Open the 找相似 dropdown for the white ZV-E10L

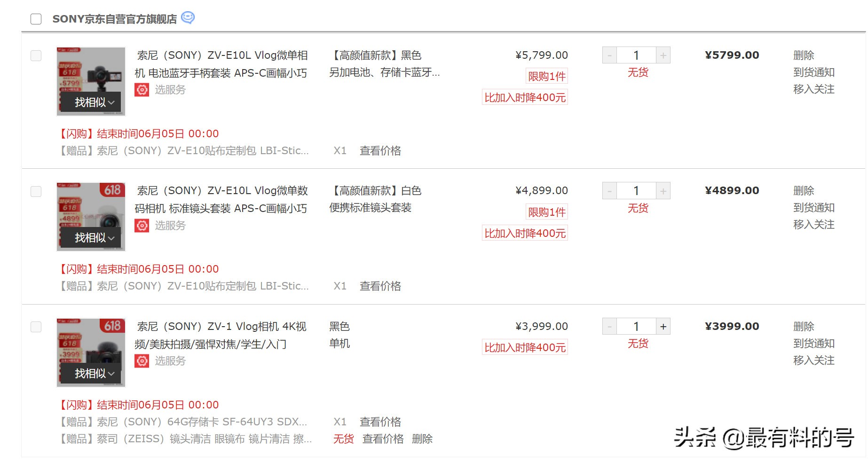(x=90, y=237)
